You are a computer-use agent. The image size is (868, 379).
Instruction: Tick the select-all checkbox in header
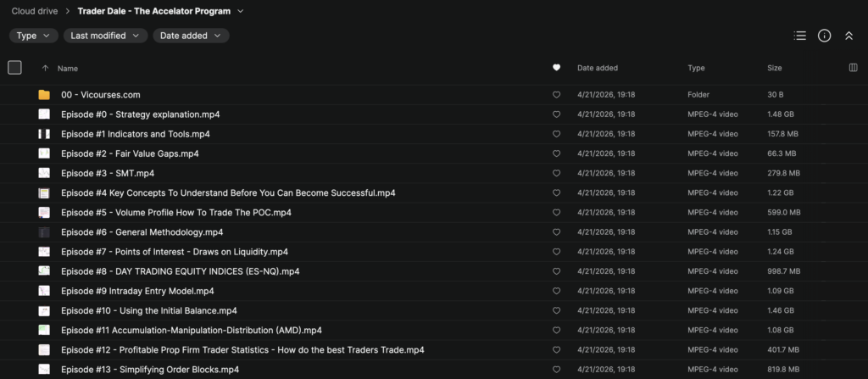[x=14, y=68]
